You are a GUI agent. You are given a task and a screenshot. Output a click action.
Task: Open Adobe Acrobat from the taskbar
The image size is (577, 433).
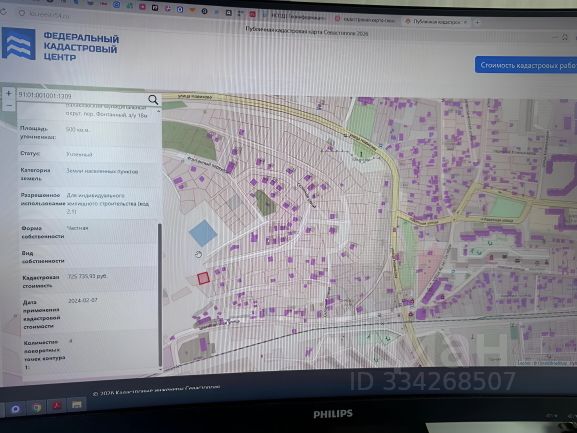tap(57, 406)
